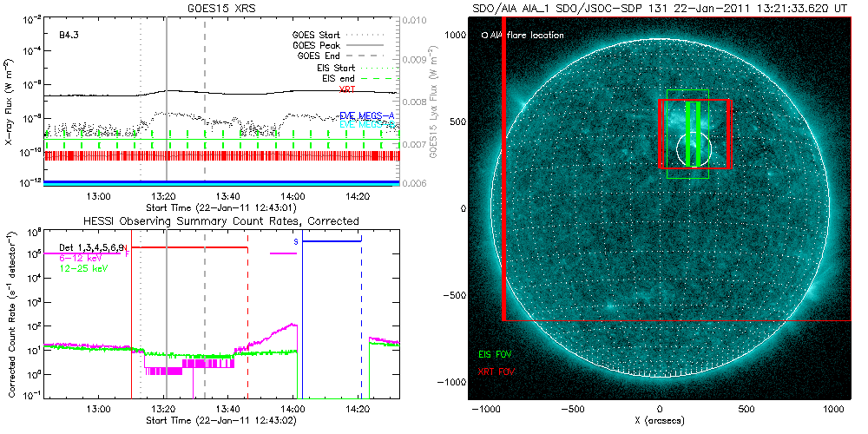Click the blue S marker in HESSI plot
This screenshot has height=434, width=868.
click(296, 240)
